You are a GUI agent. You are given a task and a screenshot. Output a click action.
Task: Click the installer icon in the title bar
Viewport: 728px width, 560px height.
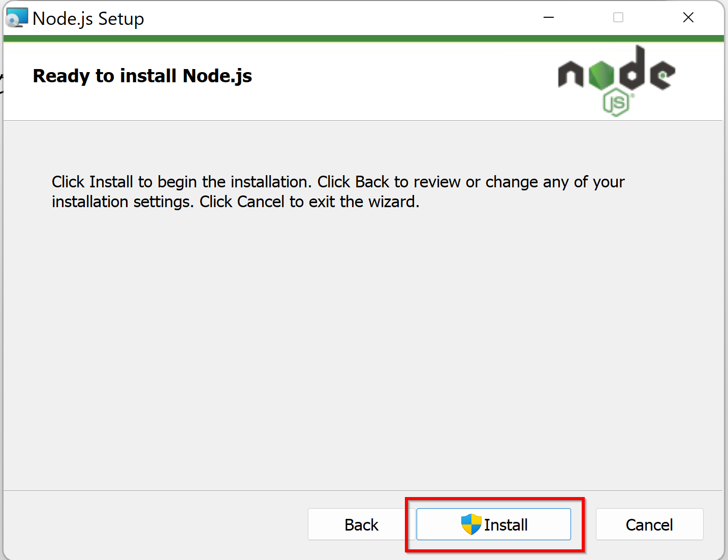(x=16, y=18)
